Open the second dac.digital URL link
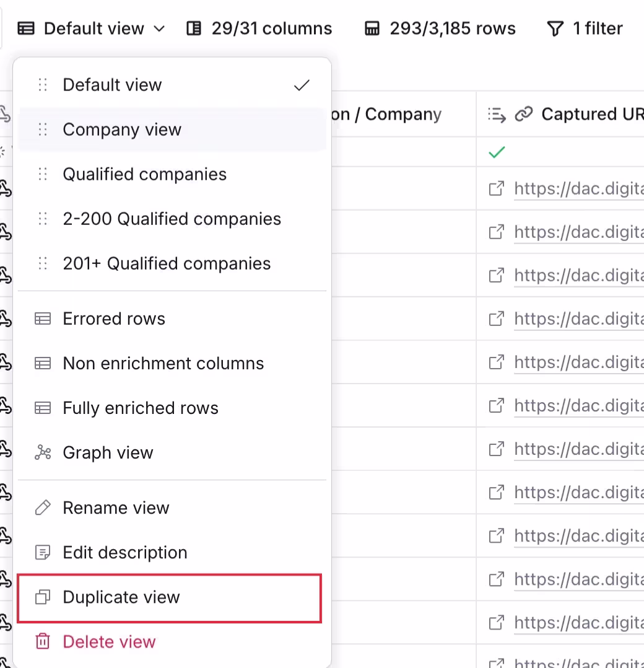The width and height of the screenshot is (644, 668). click(579, 232)
